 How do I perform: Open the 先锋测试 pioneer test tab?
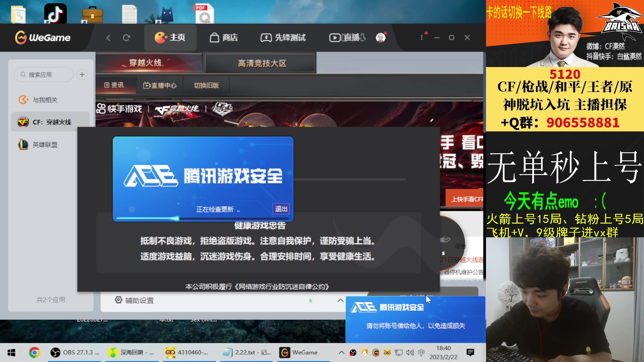point(283,38)
